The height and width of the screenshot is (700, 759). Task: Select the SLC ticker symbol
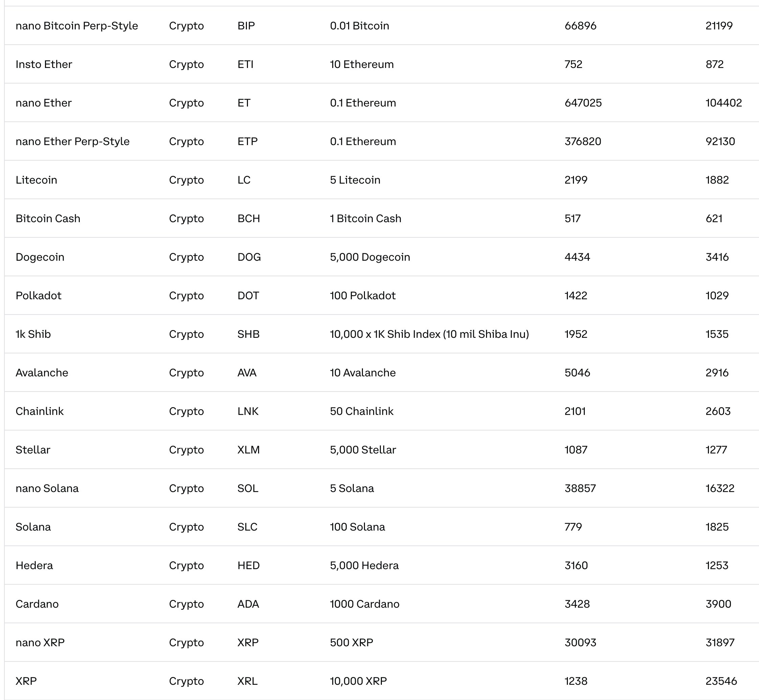248,527
